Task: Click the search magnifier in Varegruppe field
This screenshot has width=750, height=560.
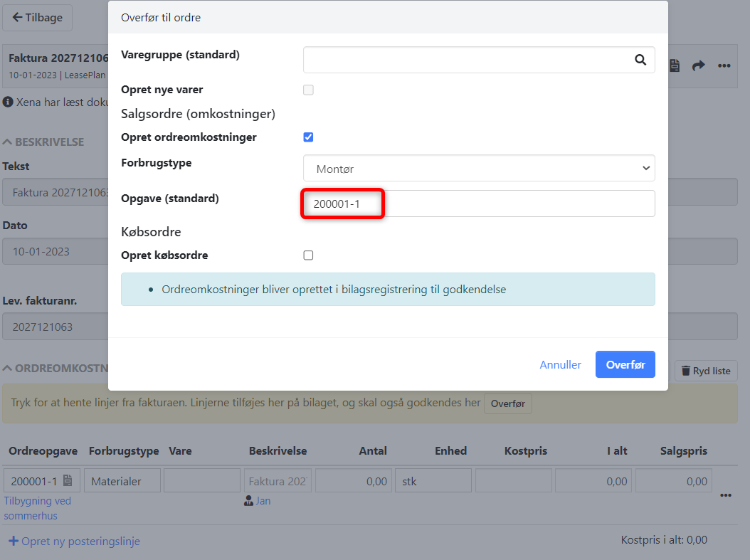Action: tap(640, 60)
